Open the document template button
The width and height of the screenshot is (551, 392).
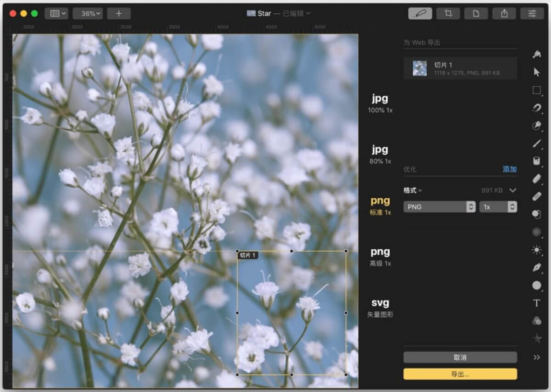[476, 13]
